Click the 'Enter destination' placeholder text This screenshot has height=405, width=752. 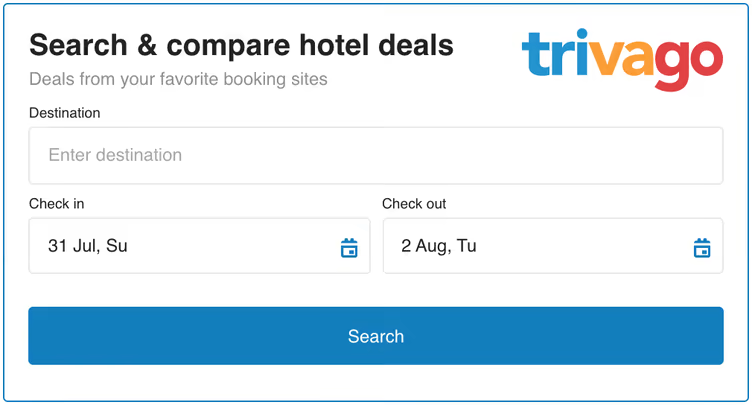pos(115,155)
